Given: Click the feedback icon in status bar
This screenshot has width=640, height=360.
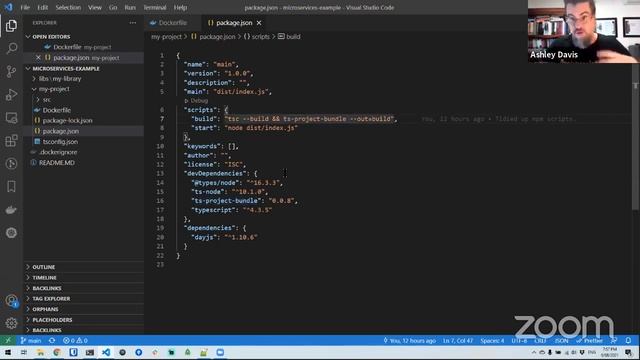Looking at the screenshot, I should [614, 340].
